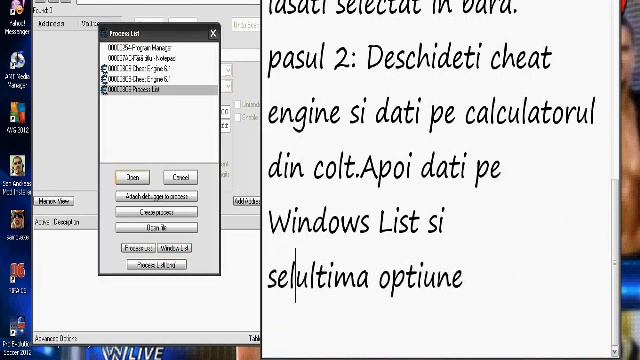Image resolution: width=640 pixels, height=360 pixels.
Task: Close the Process List dialog
Action: click(213, 33)
